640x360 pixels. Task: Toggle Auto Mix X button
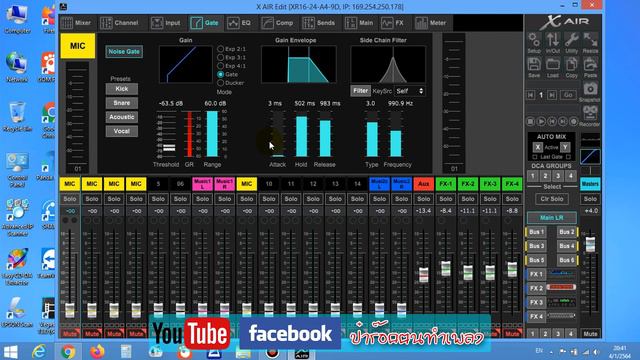tap(538, 147)
